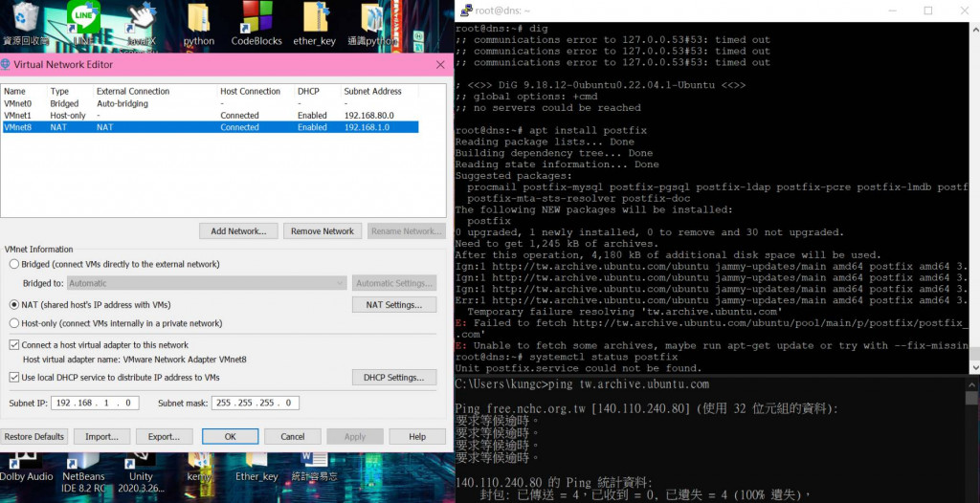980x503 pixels.
Task: Click the root@dns terminal scrollbar
Action: [974, 198]
